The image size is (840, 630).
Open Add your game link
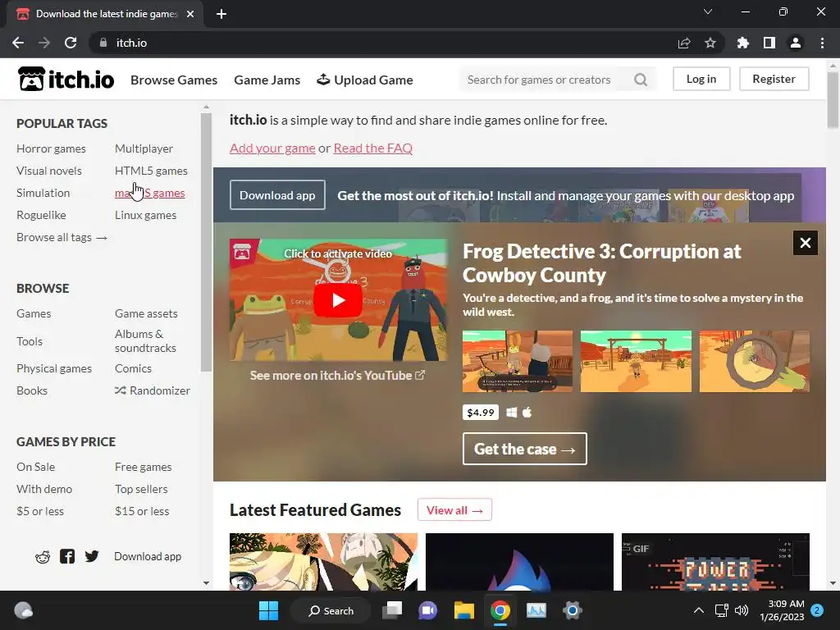[x=272, y=148]
